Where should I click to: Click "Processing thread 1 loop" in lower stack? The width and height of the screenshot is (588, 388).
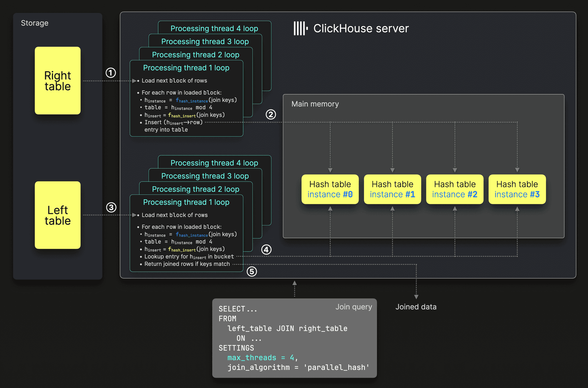[x=186, y=202]
